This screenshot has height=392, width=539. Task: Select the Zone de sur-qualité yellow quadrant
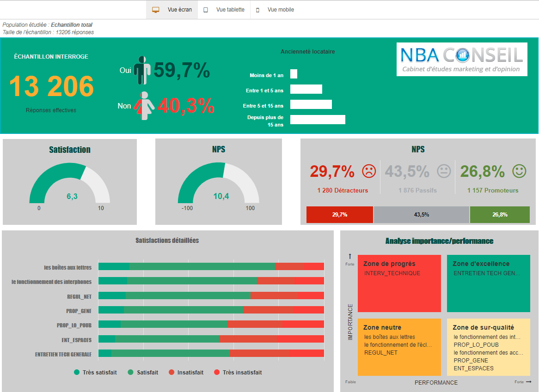(489, 347)
